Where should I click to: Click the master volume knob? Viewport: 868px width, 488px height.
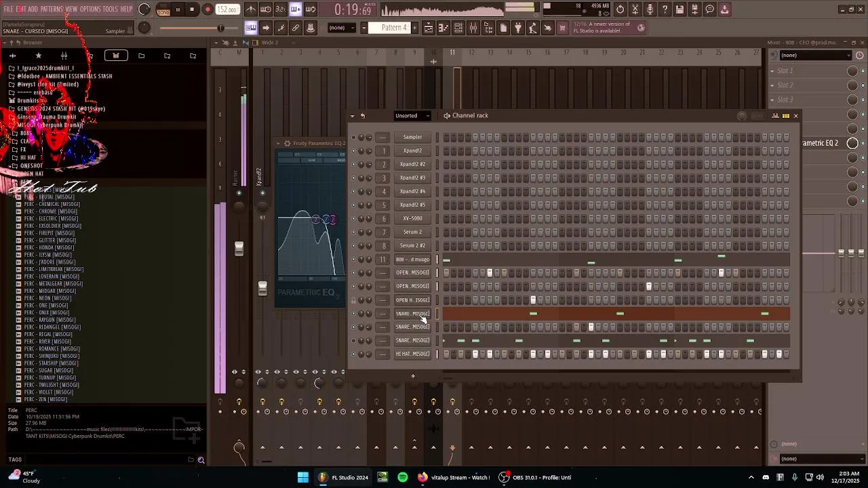point(144,9)
